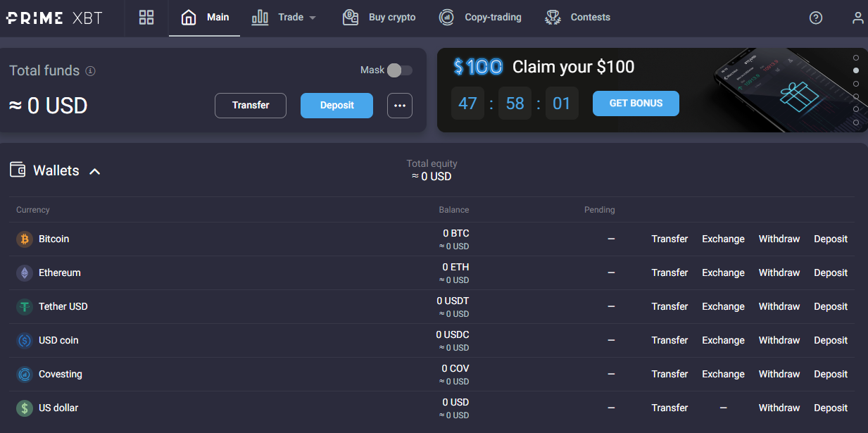Open the three-dots more options button
Image resolution: width=868 pixels, height=433 pixels.
pyautogui.click(x=400, y=106)
